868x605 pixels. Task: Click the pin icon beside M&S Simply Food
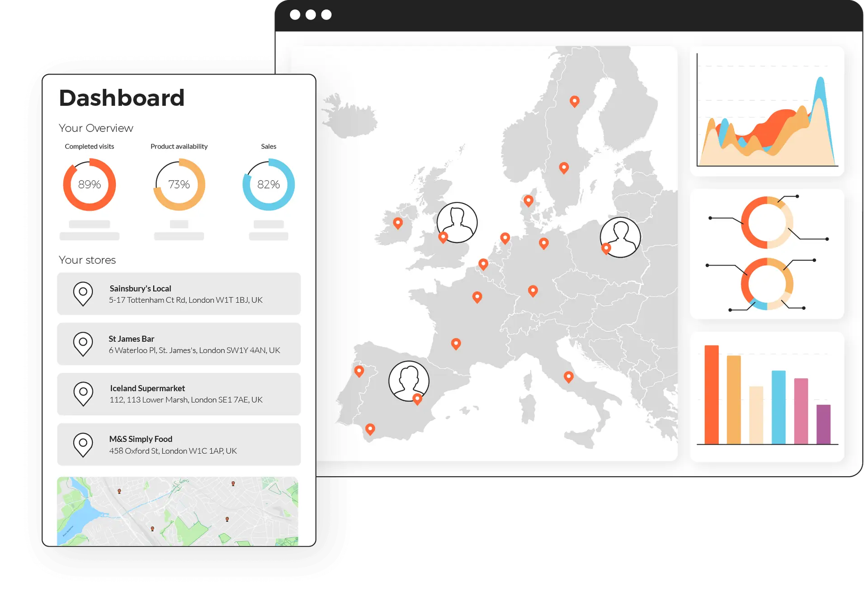coord(83,445)
